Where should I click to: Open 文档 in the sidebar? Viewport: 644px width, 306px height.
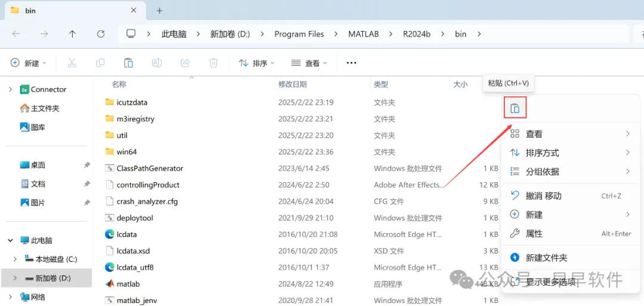click(x=33, y=184)
